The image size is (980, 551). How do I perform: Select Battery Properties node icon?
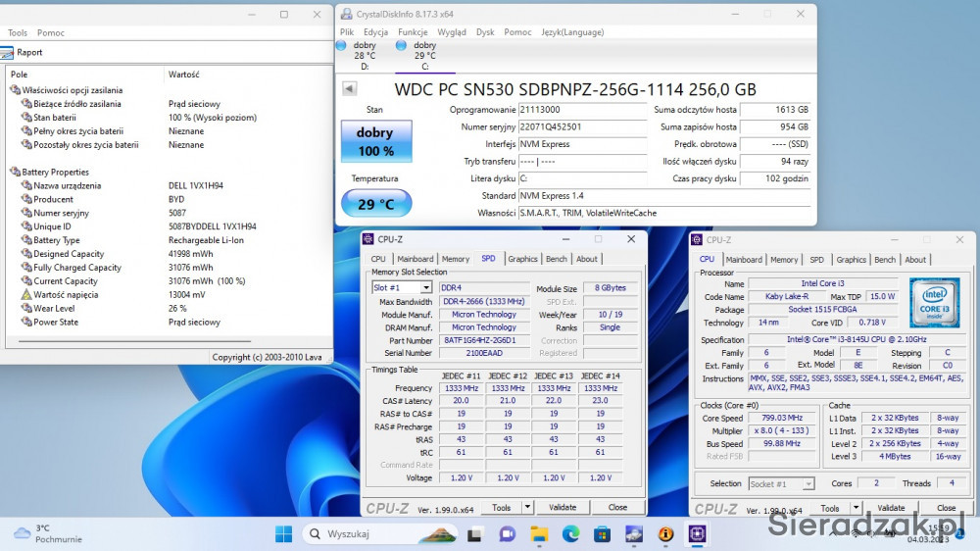15,172
